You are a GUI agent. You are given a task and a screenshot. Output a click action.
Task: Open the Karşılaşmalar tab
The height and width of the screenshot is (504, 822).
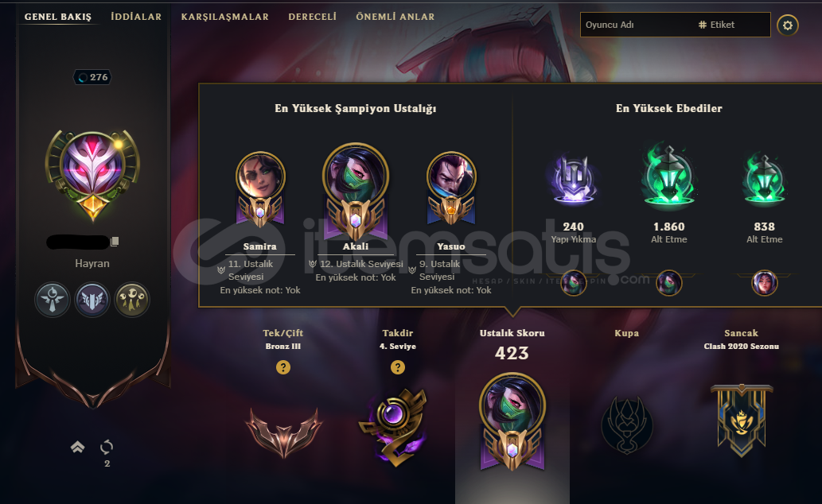[225, 16]
